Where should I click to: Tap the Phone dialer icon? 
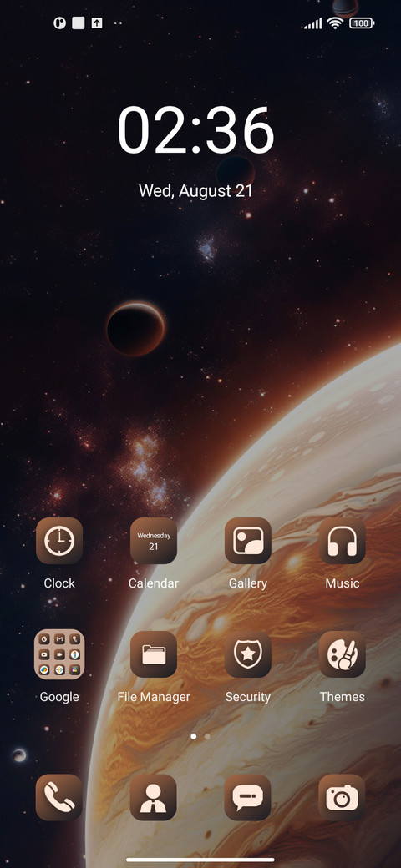59,797
